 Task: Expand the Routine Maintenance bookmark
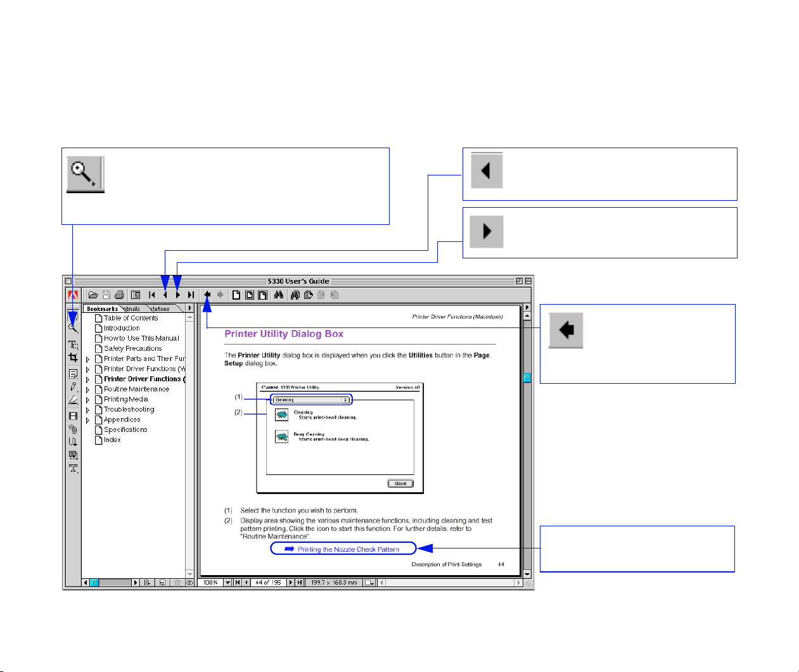coord(88,390)
